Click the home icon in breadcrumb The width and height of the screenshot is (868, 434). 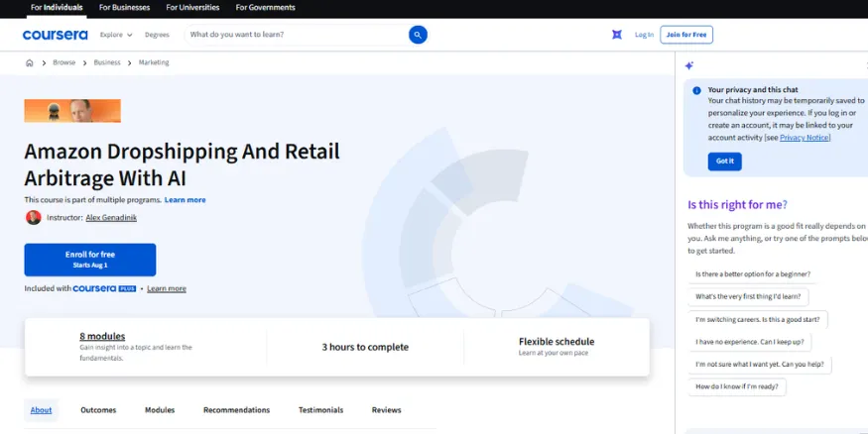coord(30,63)
